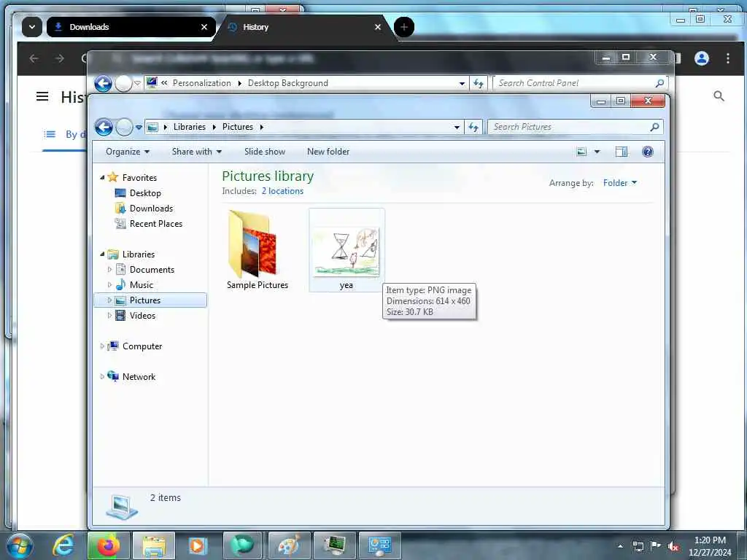Select Libraries in navigation pane

(138, 254)
